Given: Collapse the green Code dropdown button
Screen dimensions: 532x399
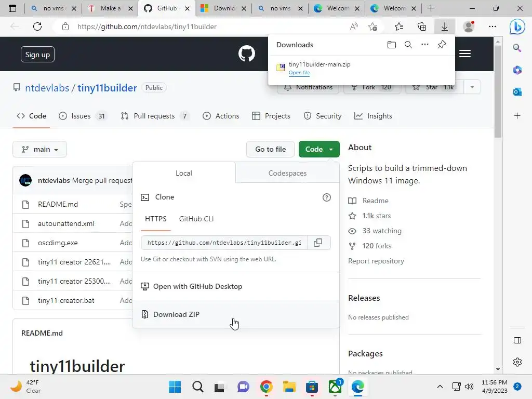Looking at the screenshot, I should coord(319,149).
